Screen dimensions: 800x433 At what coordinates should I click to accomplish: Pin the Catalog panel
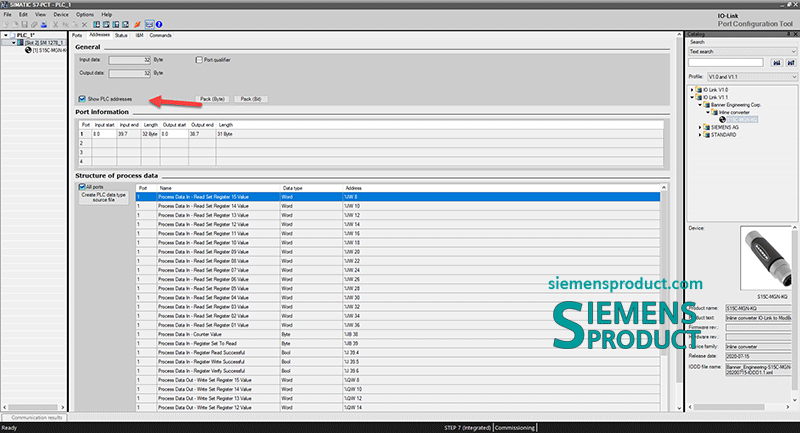point(789,34)
